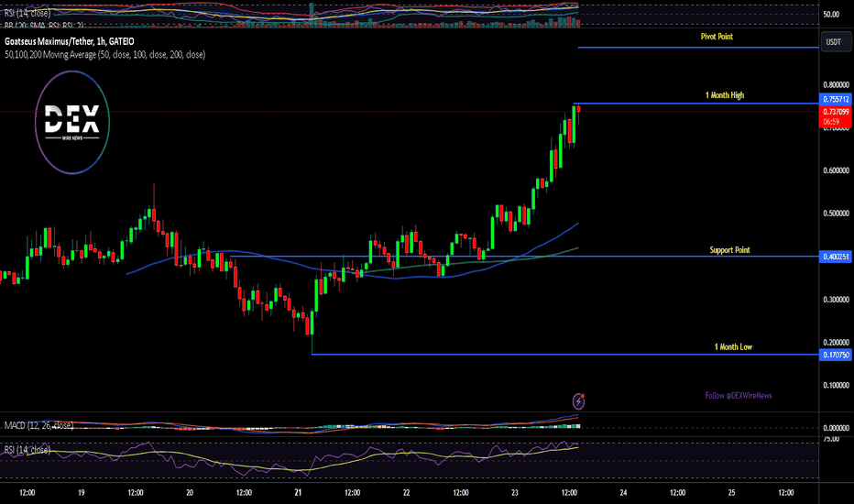Click the 50,100,200 Moving Average indicator label
The width and height of the screenshot is (854, 504).
pos(105,54)
